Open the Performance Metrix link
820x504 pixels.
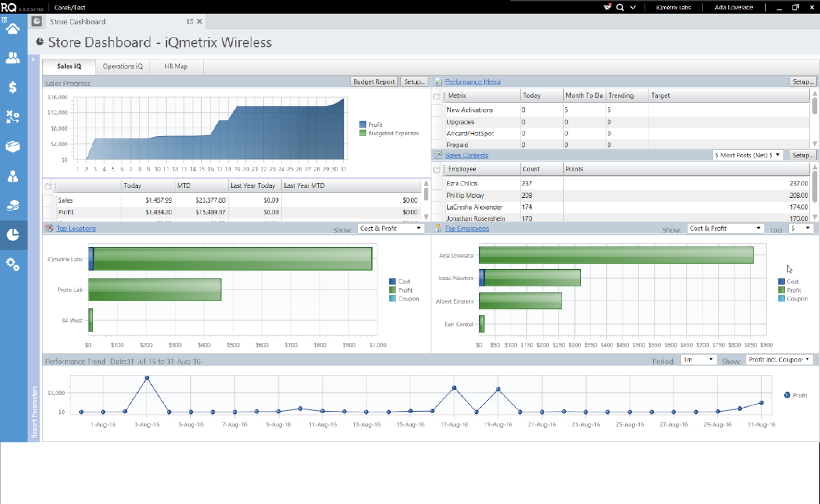click(473, 82)
